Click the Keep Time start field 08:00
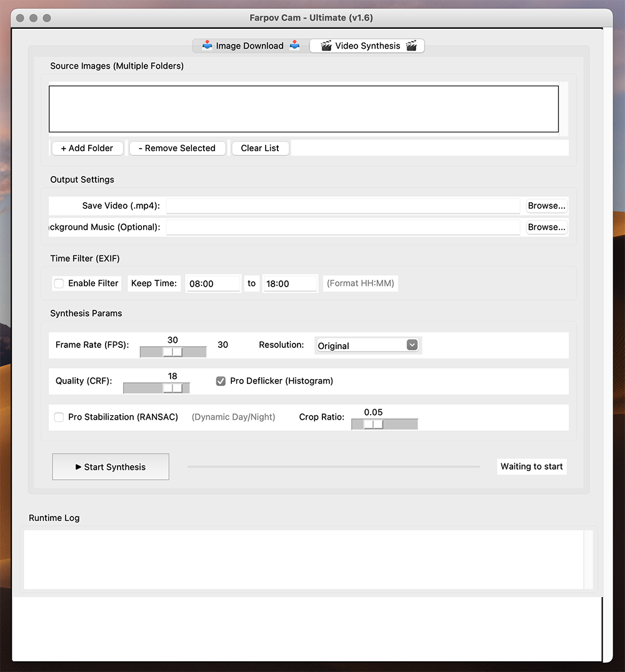625x672 pixels. (x=212, y=284)
